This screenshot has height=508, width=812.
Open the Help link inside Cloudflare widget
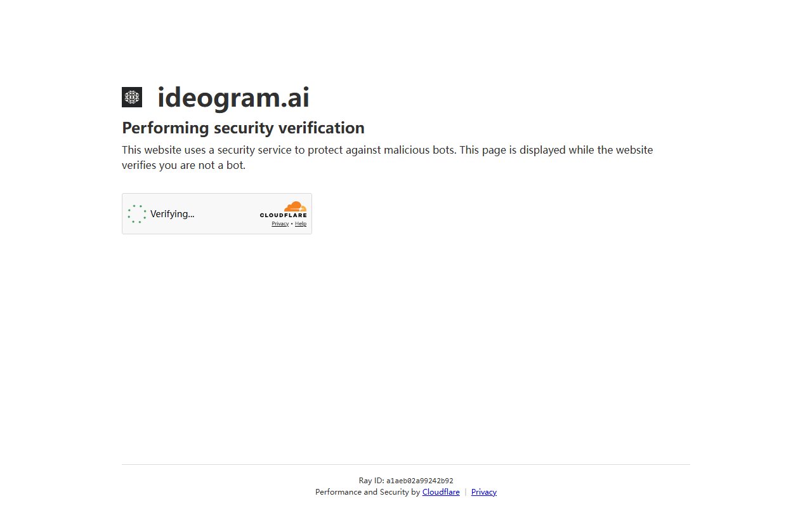coord(301,224)
